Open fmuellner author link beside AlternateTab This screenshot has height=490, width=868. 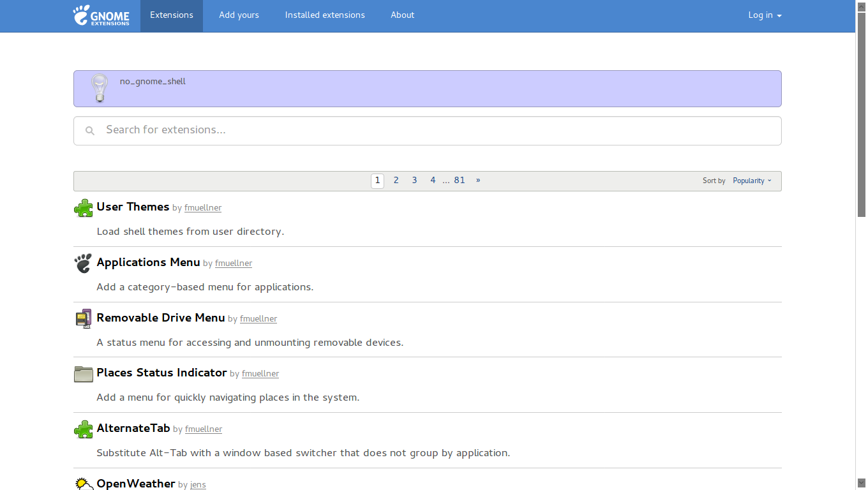tap(204, 429)
